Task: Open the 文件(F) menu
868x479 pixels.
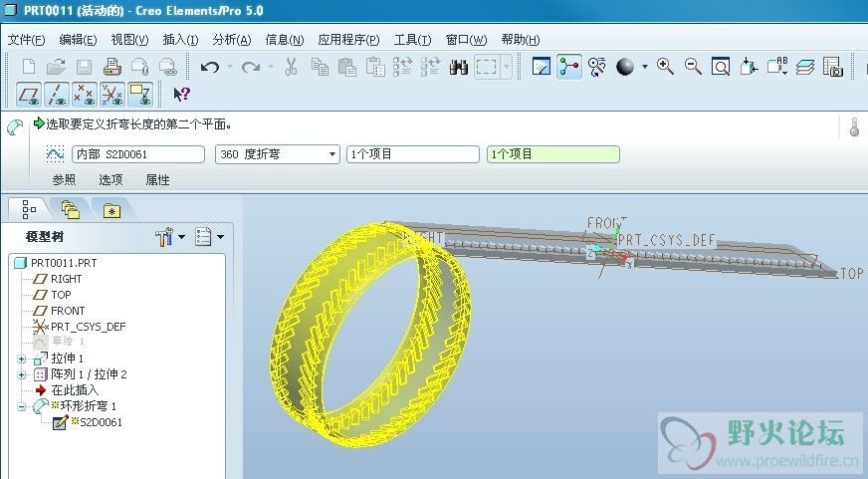Action: coord(26,40)
